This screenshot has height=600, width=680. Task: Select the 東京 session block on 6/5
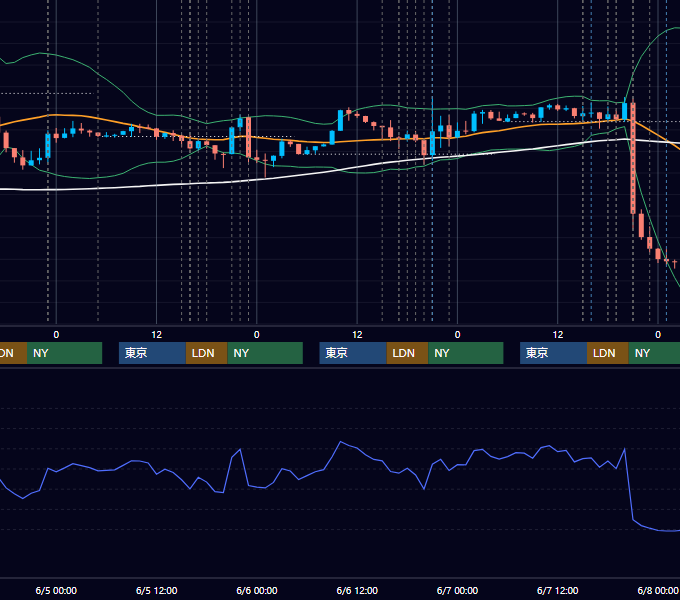click(152, 353)
